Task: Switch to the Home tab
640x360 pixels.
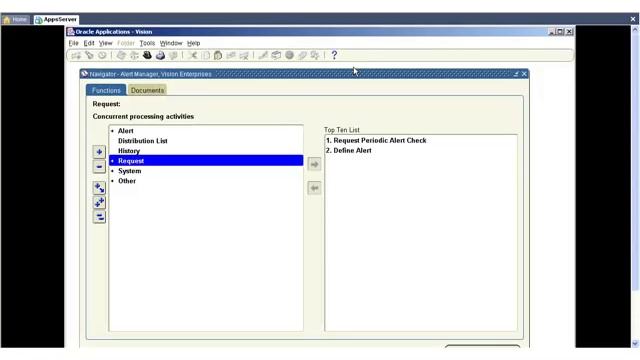Action: point(16,19)
